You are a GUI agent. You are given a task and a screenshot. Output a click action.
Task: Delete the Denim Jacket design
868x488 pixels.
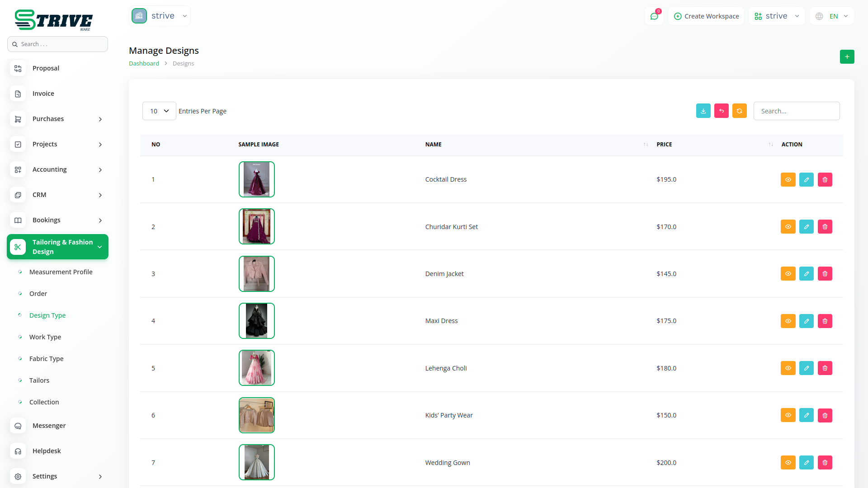[x=825, y=273]
